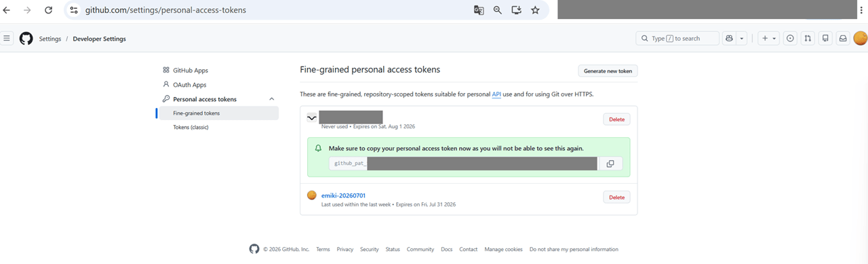Open the hamburger navigation menu

coord(7,39)
